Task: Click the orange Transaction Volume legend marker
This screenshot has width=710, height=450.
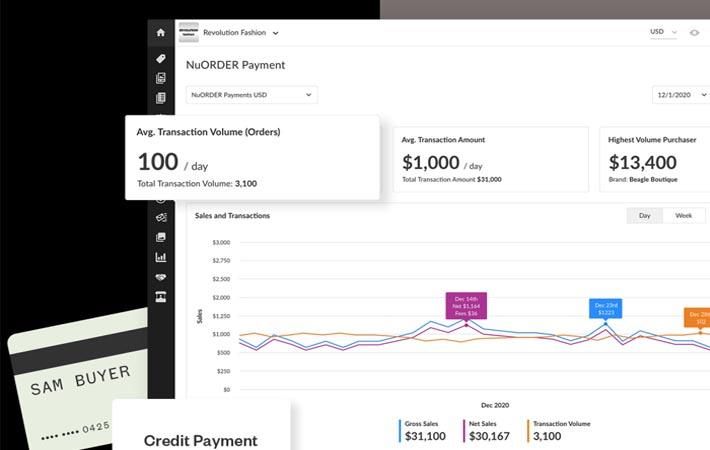Action: [528, 431]
